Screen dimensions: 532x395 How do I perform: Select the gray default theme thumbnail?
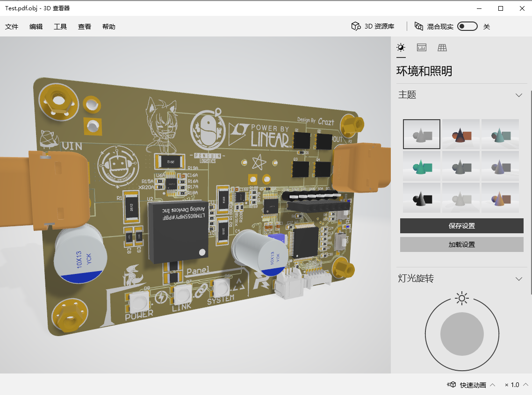[x=422, y=134]
